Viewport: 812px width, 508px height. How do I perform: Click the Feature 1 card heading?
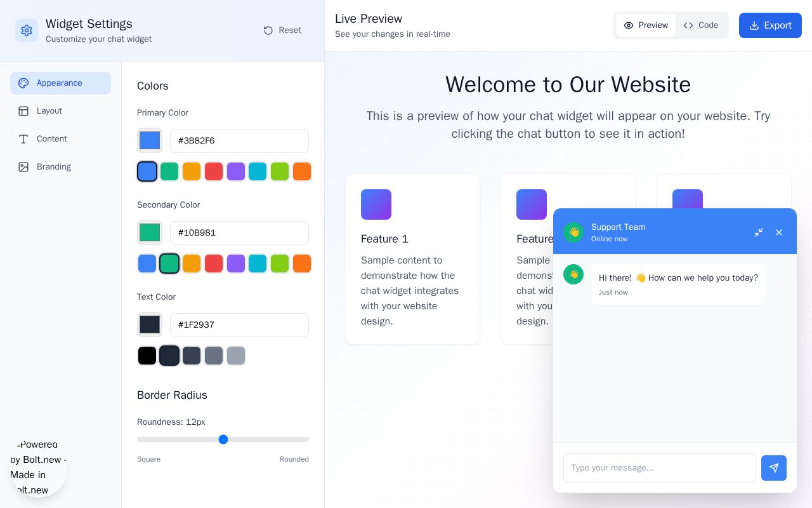tap(384, 239)
